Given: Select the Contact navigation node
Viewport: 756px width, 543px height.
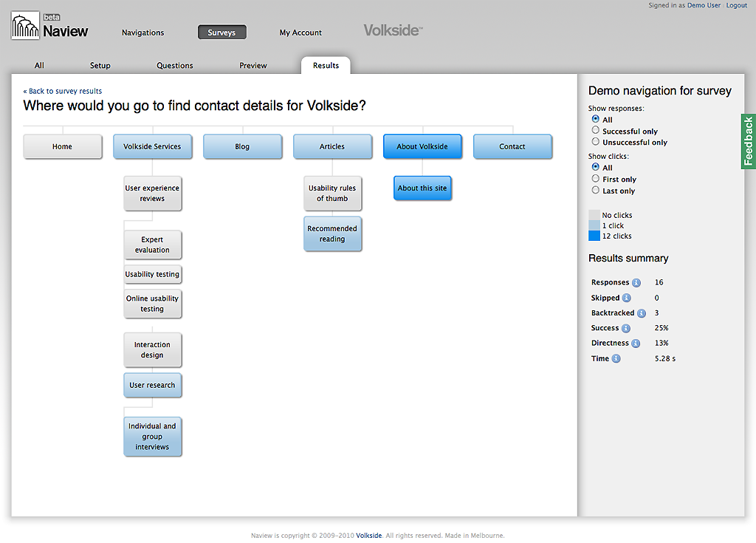Looking at the screenshot, I should click(512, 146).
